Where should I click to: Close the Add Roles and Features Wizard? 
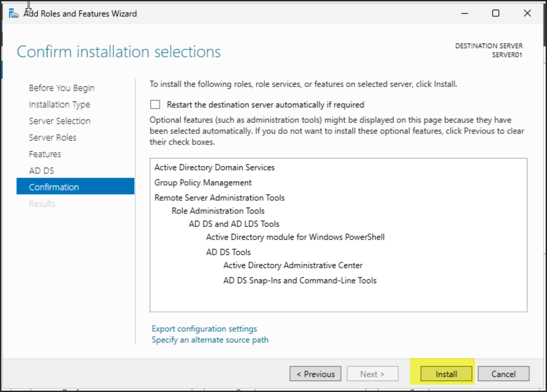(527, 13)
